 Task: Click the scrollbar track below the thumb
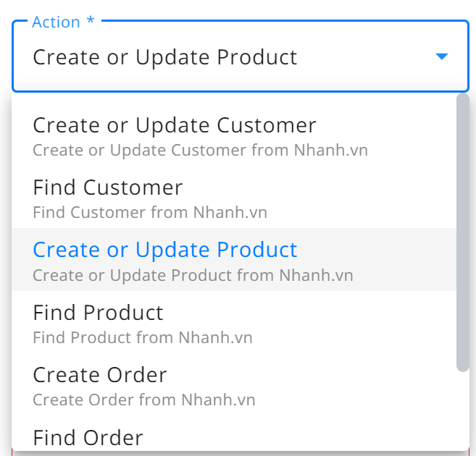pyautogui.click(x=463, y=411)
